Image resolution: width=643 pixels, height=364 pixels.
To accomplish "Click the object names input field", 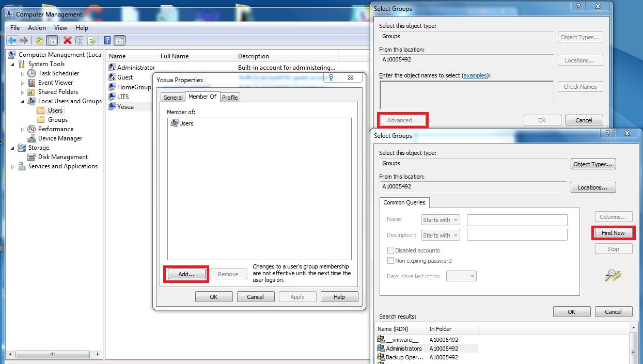I will point(465,93).
